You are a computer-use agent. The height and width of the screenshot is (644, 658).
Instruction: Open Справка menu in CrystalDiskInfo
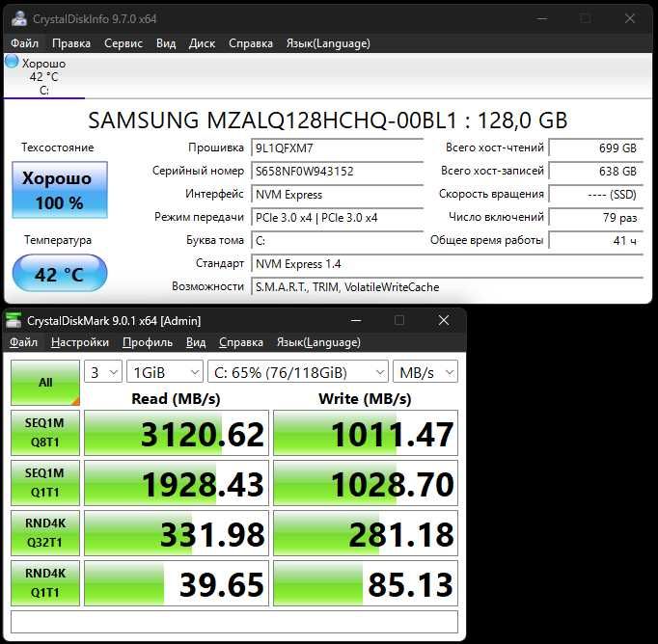[251, 43]
